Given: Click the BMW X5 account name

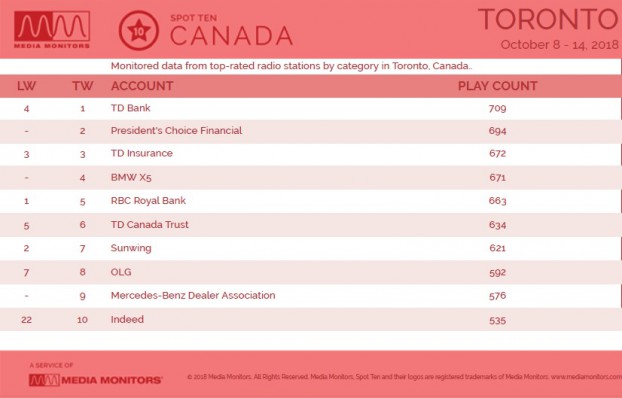Looking at the screenshot, I should 131,177.
